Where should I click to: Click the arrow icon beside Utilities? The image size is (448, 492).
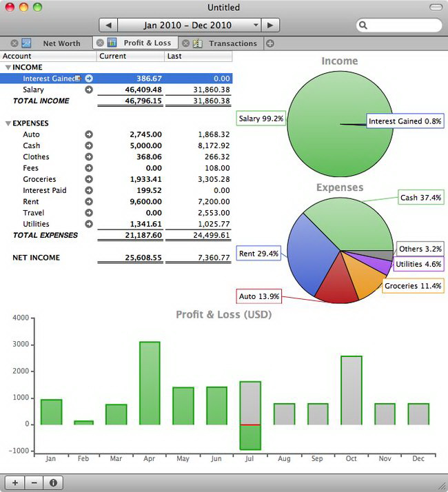point(89,224)
